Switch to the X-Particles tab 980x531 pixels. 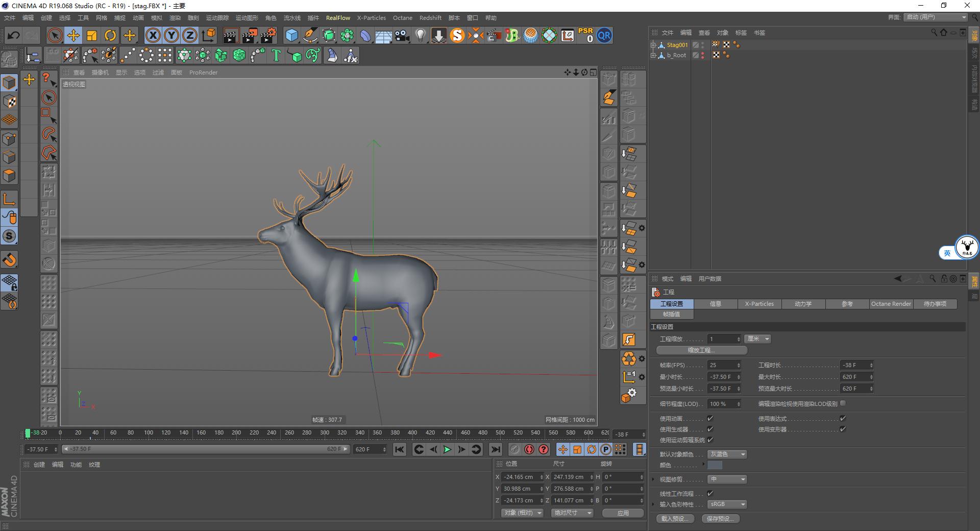[x=759, y=304]
